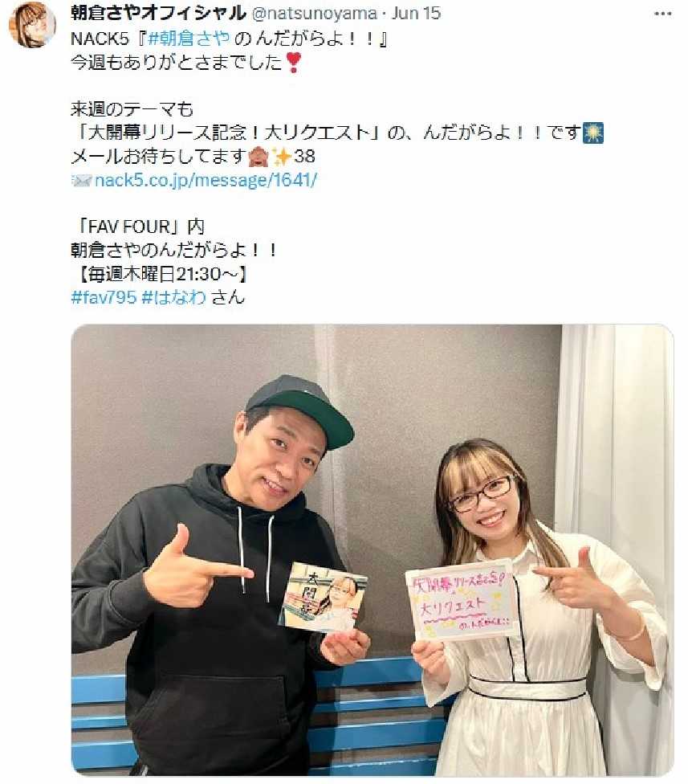Click the #はなわ hashtag
Image resolution: width=688 pixels, height=784 pixels.
tap(174, 297)
